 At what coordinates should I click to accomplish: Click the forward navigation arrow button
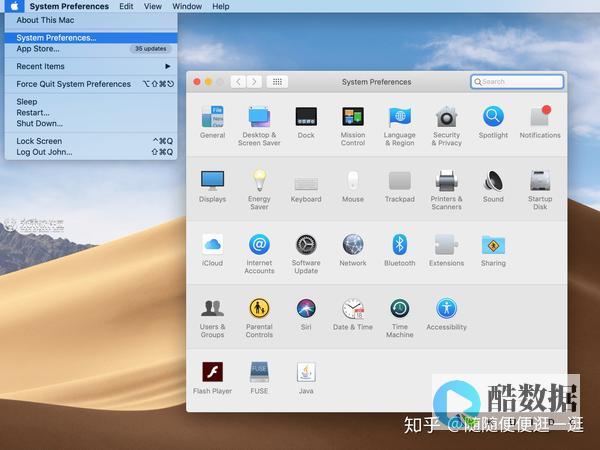pyautogui.click(x=254, y=82)
